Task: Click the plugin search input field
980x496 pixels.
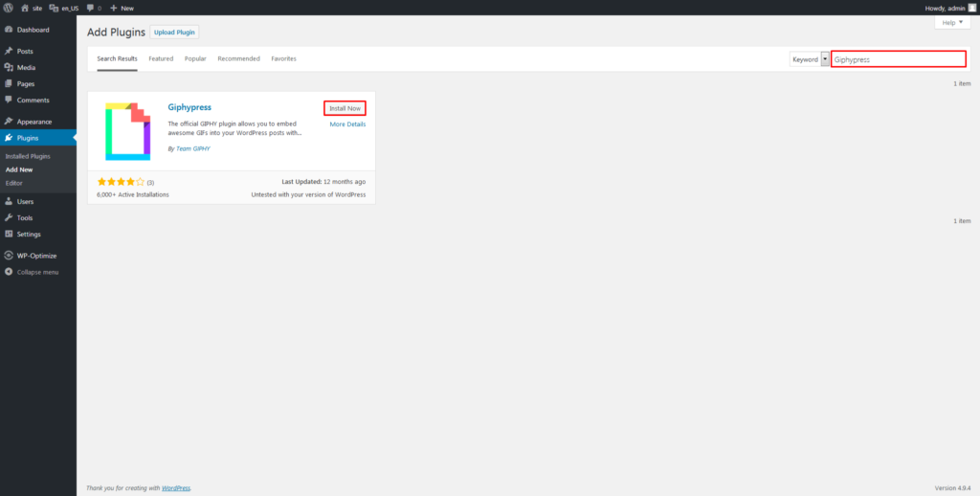Action: (898, 59)
